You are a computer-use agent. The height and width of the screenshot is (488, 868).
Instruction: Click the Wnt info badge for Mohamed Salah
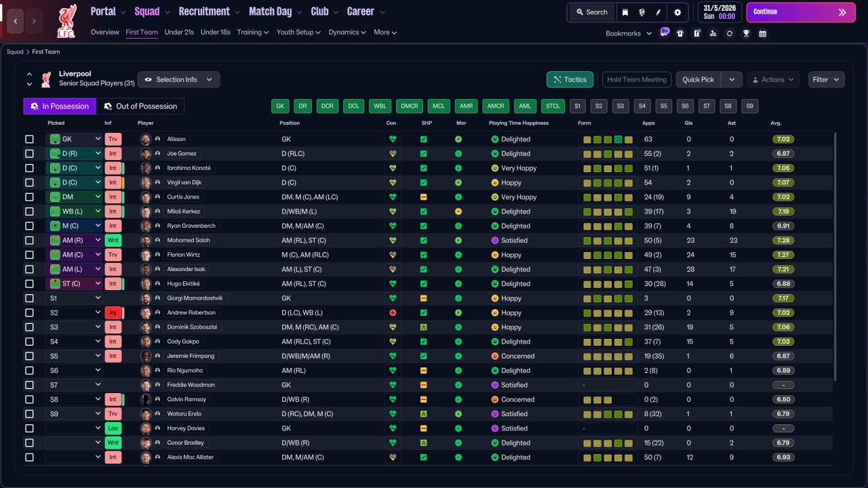(x=113, y=241)
